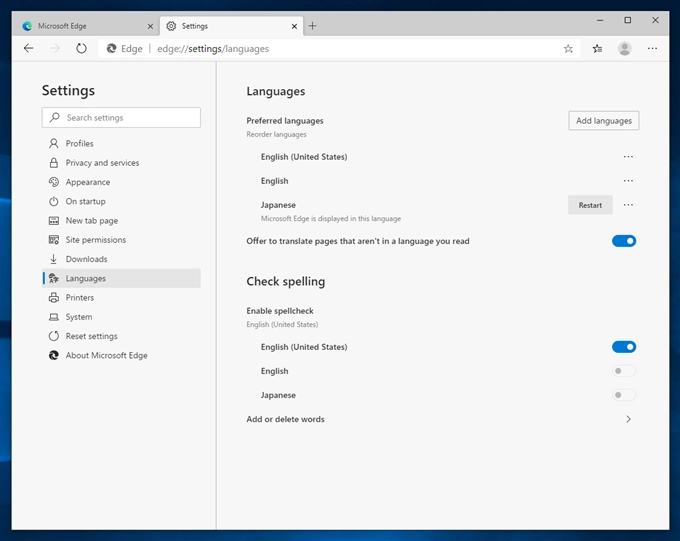Image resolution: width=680 pixels, height=541 pixels.
Task: Click the Restart button next to Japanese
Action: [x=590, y=205]
